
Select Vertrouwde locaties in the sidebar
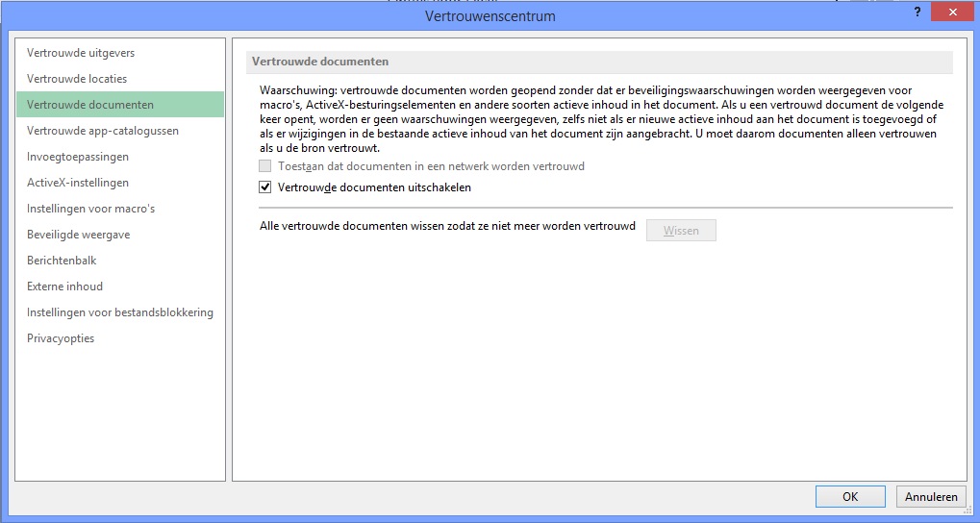point(77,79)
